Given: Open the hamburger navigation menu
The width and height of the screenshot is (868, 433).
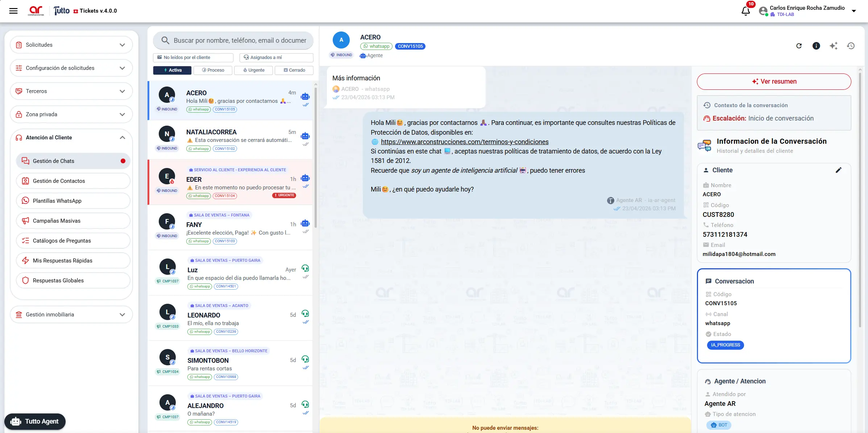Looking at the screenshot, I should [13, 11].
